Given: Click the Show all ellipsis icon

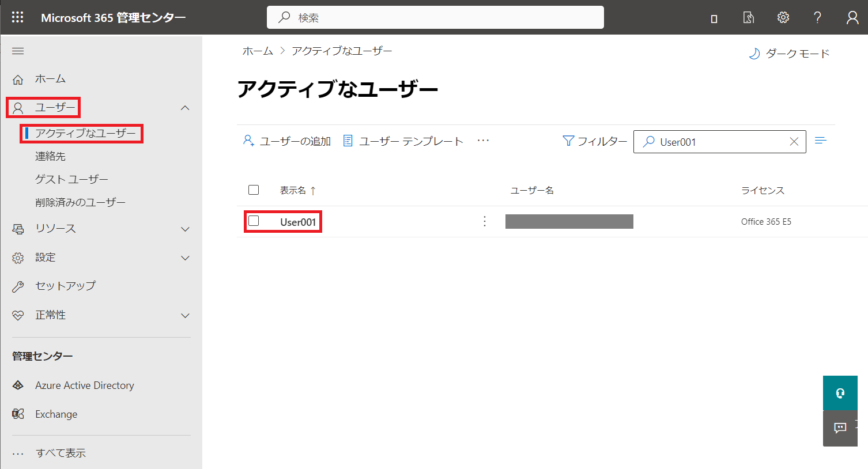Looking at the screenshot, I should tap(18, 454).
